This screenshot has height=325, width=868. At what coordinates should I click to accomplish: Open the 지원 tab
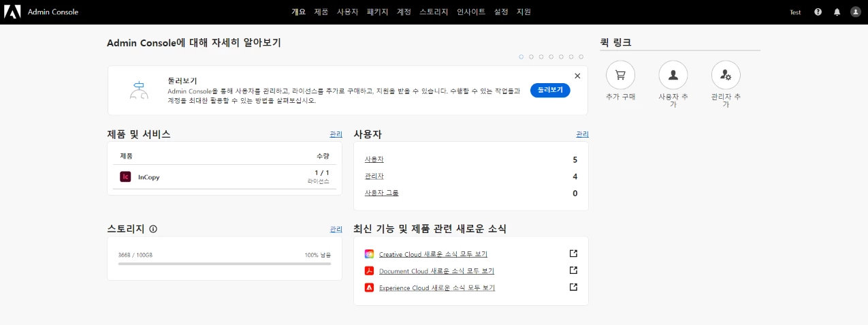pos(524,12)
